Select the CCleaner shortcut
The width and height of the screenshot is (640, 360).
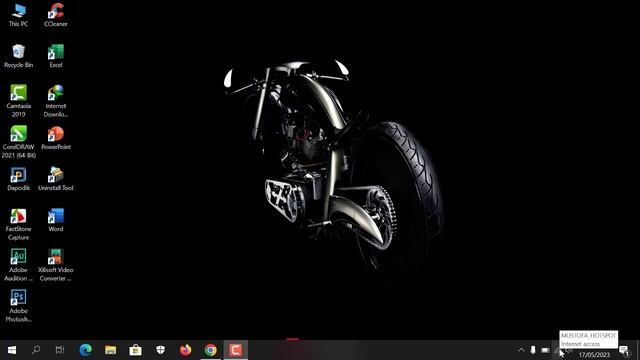pos(56,15)
